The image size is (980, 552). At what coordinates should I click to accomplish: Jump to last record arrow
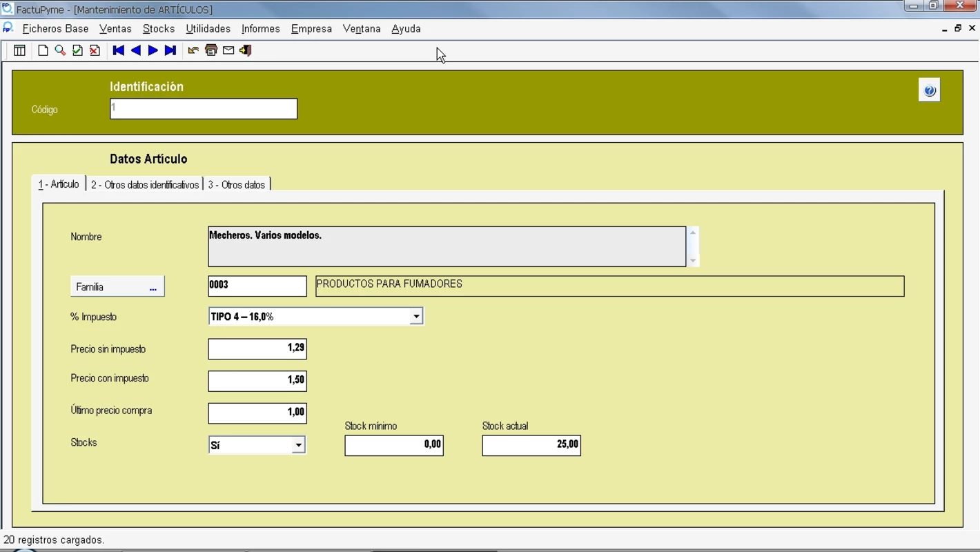170,50
